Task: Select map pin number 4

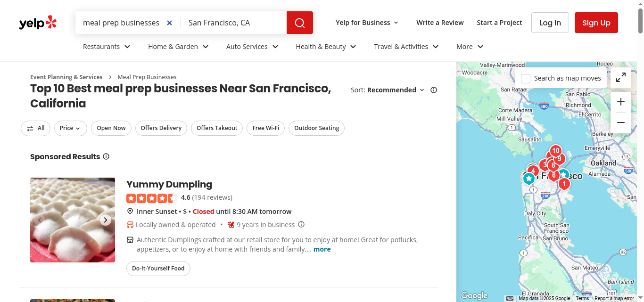Action: point(533,171)
